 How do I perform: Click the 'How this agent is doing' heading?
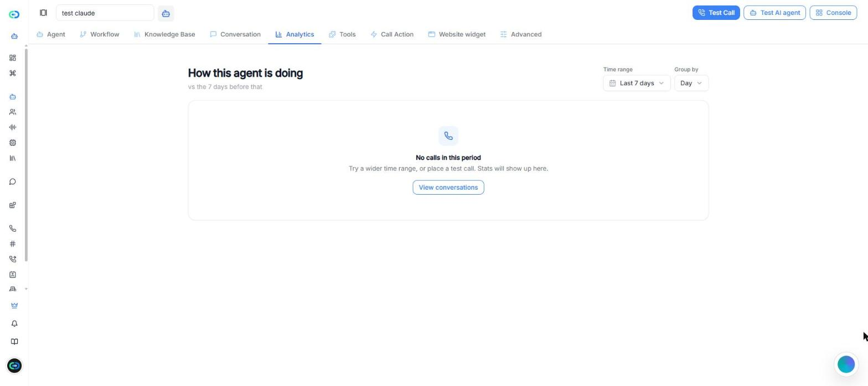[x=245, y=73]
